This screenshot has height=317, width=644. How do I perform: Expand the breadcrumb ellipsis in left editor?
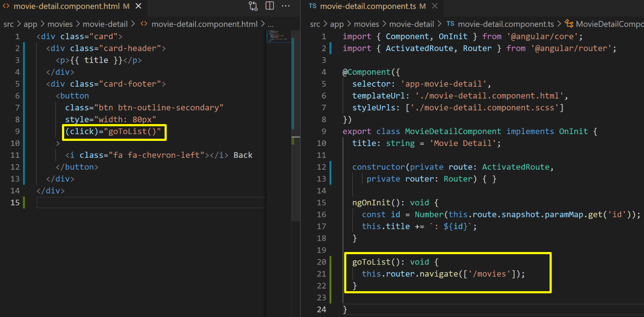click(270, 24)
